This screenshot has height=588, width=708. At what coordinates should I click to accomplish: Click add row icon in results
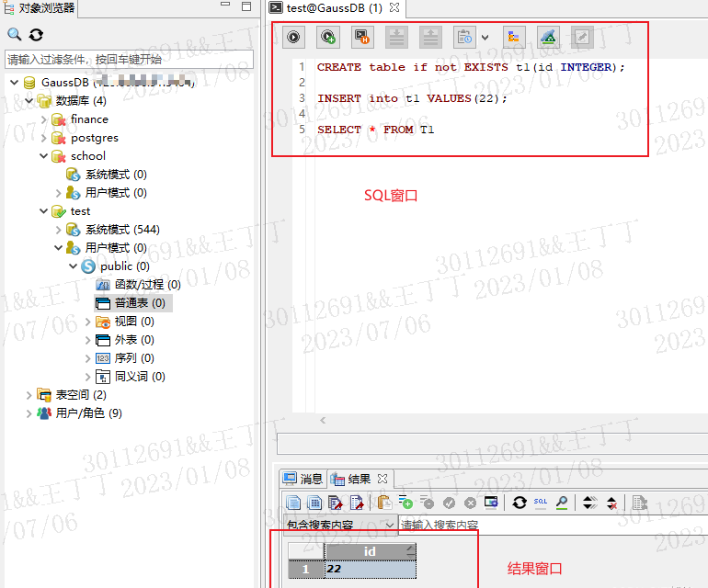tap(405, 503)
